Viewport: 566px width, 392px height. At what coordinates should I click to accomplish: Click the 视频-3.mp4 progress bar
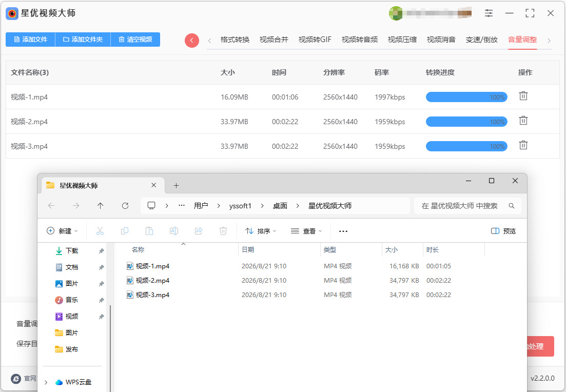(x=466, y=146)
